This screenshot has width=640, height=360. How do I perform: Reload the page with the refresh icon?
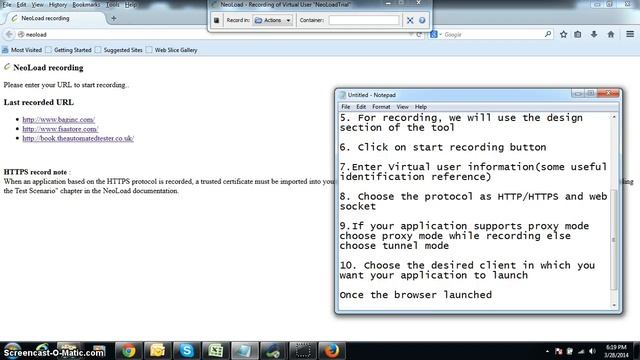[419, 35]
